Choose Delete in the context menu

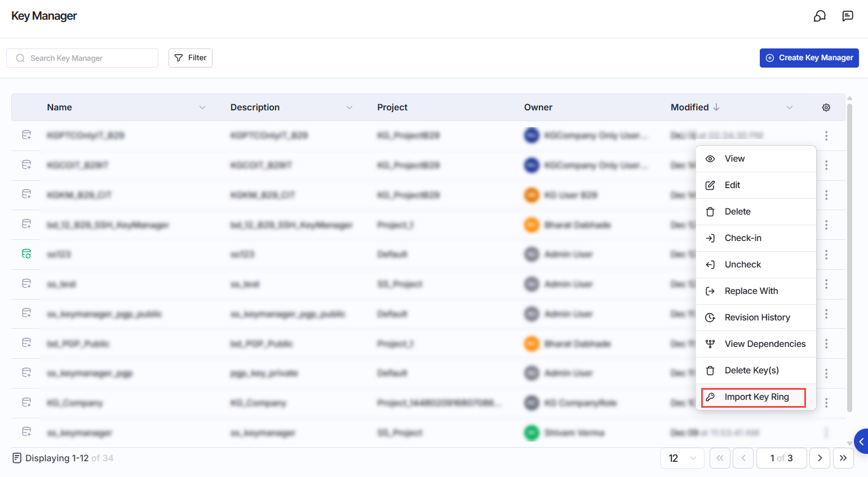click(x=756, y=212)
